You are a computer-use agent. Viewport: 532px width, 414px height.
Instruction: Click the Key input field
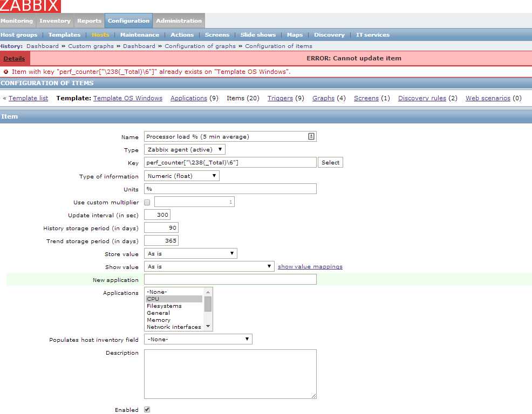click(230, 162)
